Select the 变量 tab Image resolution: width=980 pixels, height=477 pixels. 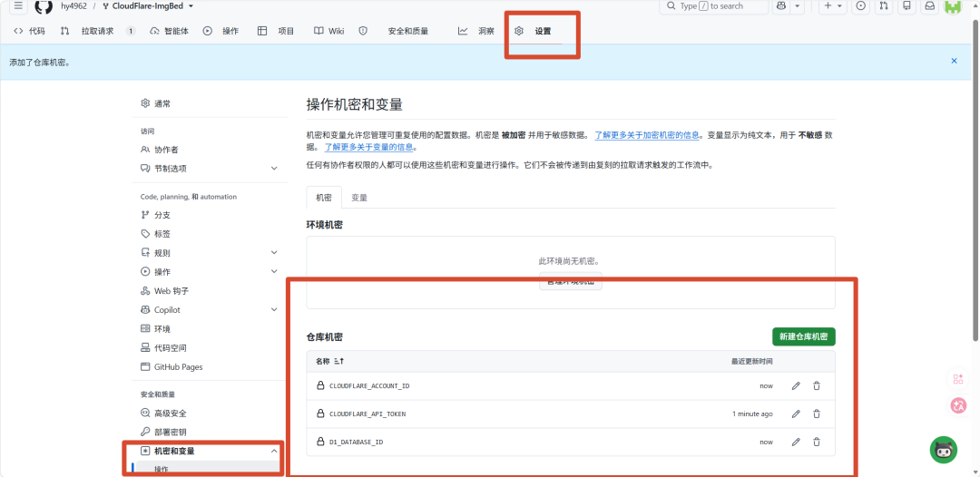359,198
